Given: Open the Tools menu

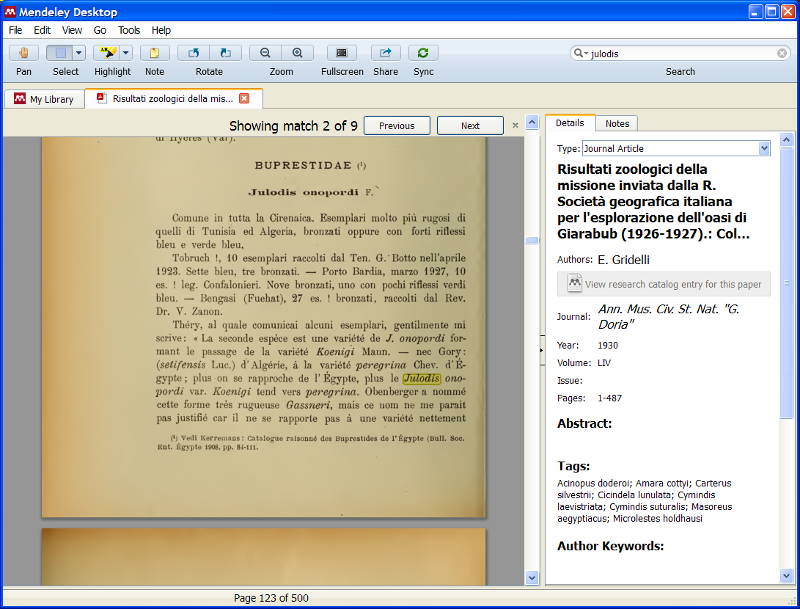Looking at the screenshot, I should (x=129, y=30).
